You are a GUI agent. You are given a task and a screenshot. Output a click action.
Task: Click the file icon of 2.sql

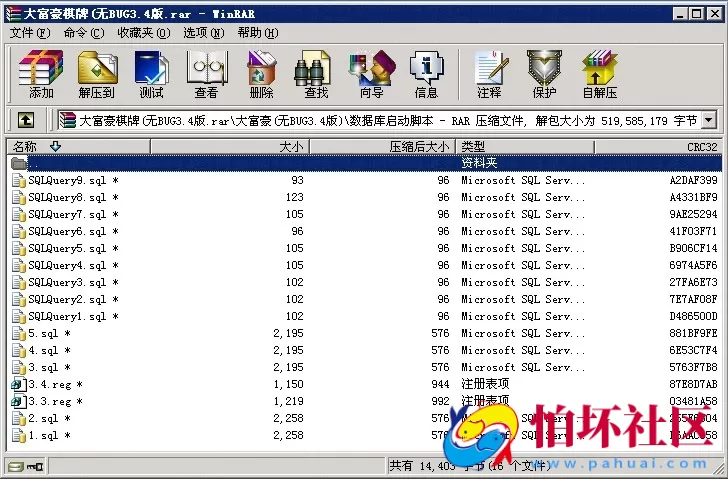pos(19,418)
